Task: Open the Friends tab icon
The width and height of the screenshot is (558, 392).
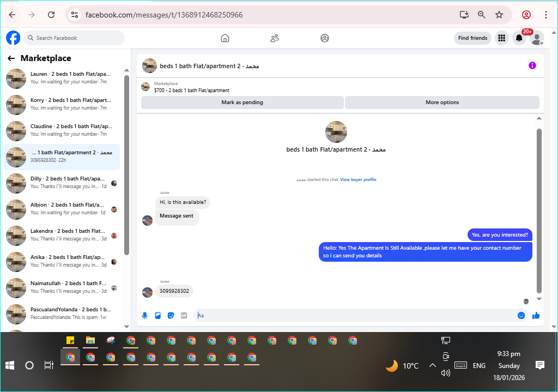Action: coord(275,38)
